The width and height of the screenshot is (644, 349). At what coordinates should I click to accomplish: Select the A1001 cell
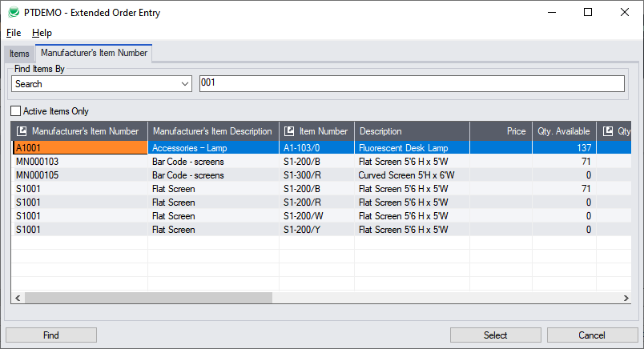(80, 148)
